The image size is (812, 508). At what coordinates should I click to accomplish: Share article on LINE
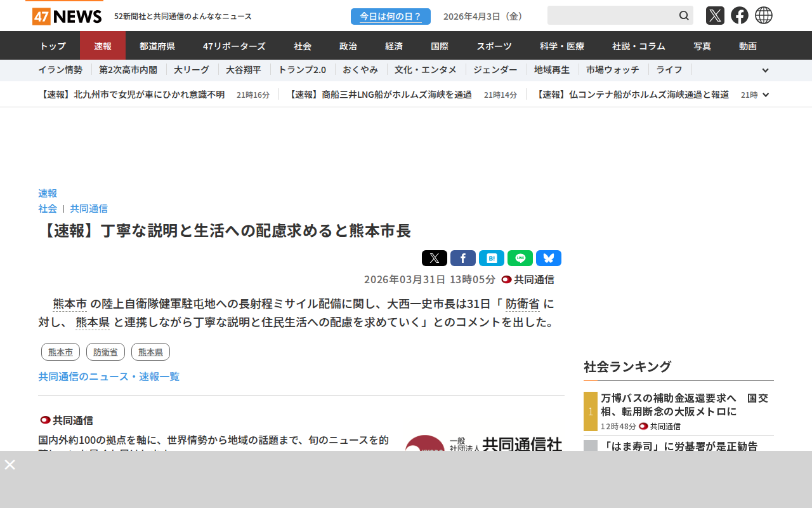520,258
